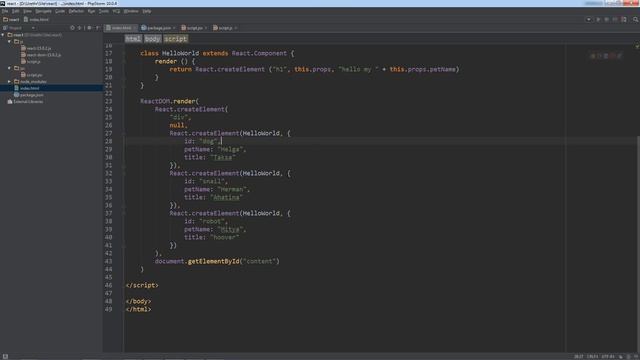Collapse the js folder in project tree

[9, 42]
